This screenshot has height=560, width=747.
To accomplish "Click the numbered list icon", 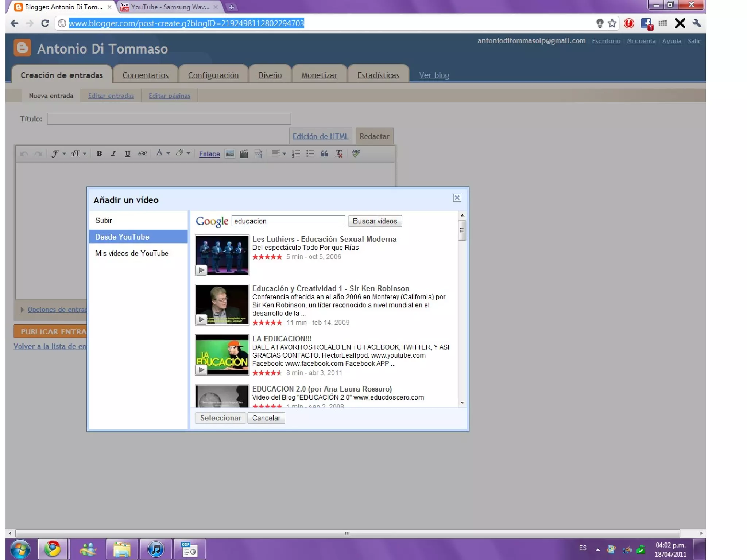I will coord(296,153).
